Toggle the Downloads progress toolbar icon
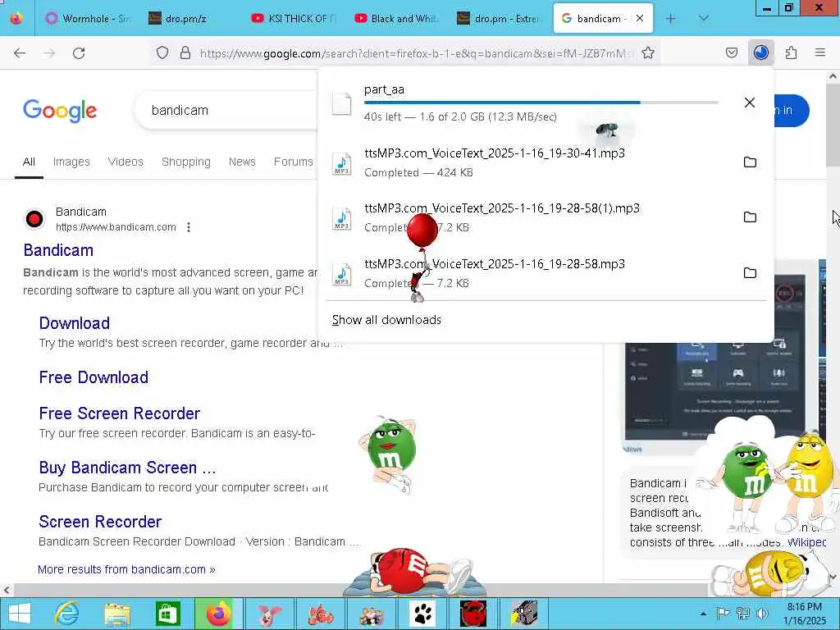840x630 pixels. pos(761,52)
